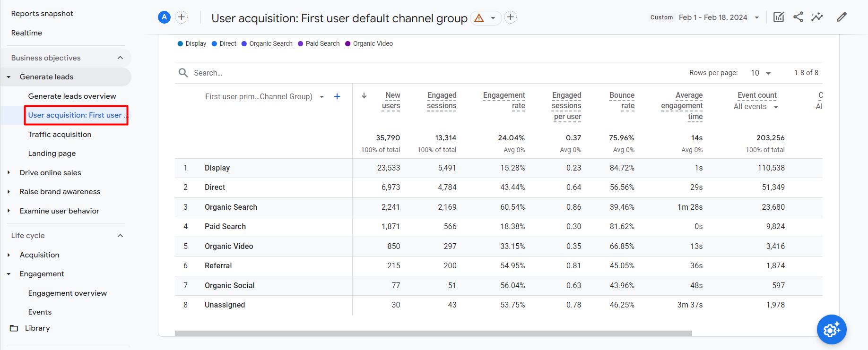
Task: Click the horizontal scrollbar under the table
Action: tap(433, 333)
